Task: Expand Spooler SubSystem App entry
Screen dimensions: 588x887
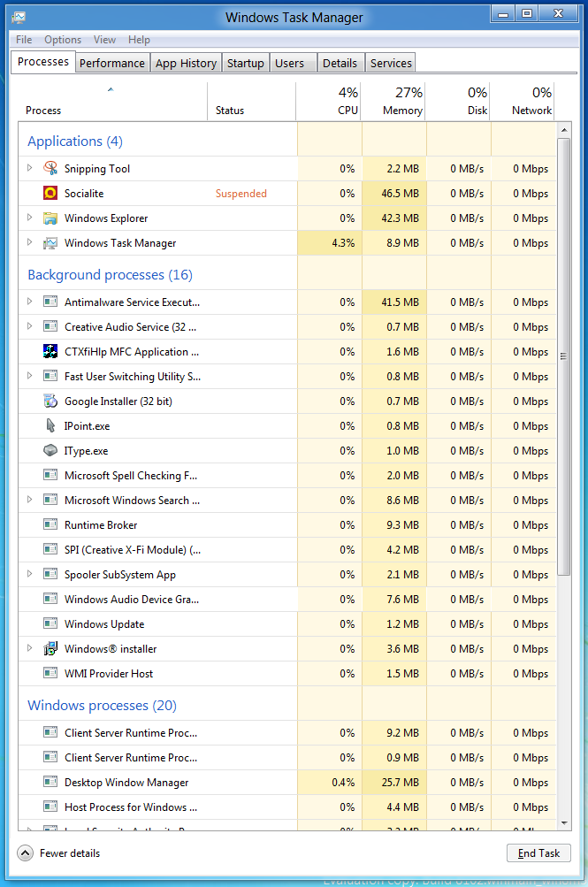Action: click(30, 574)
